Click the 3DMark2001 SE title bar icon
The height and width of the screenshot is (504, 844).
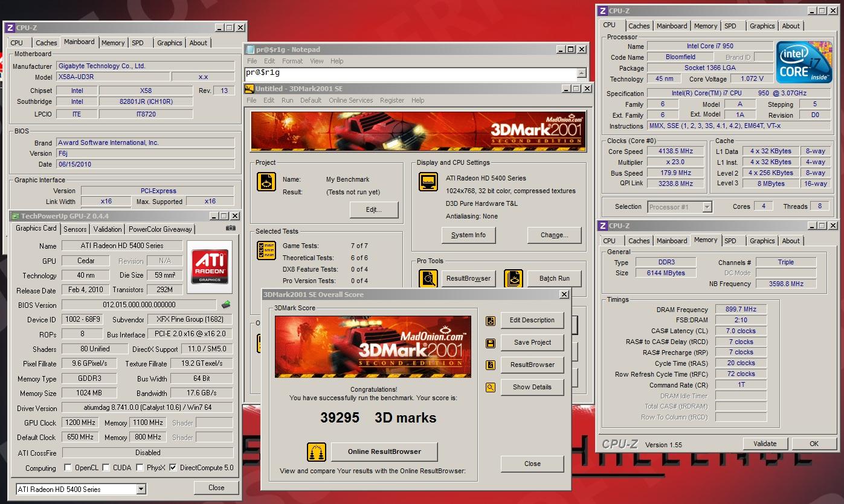[249, 88]
